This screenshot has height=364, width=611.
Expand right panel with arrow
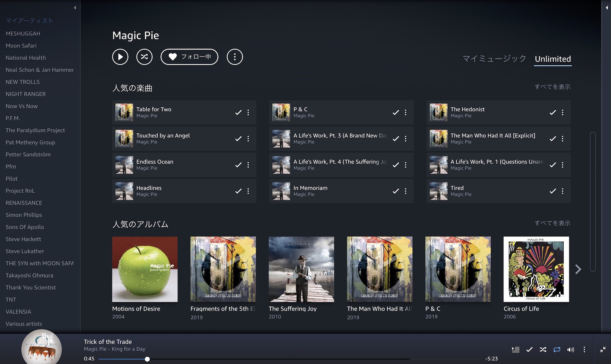(x=606, y=8)
